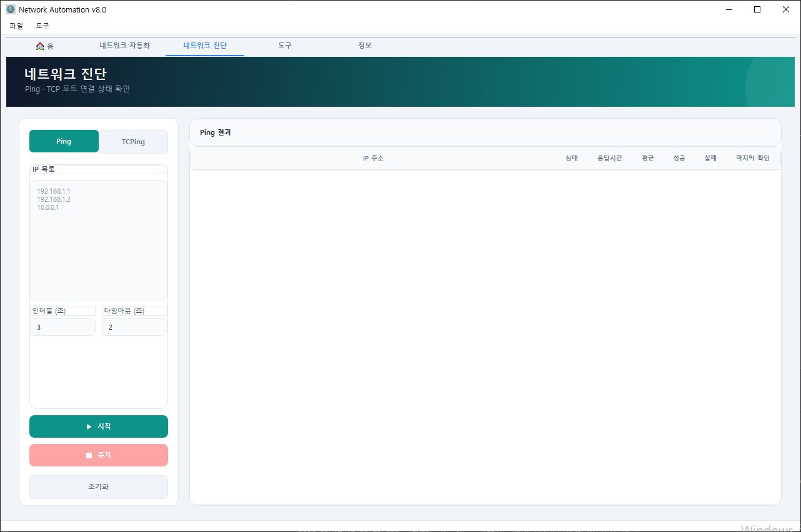This screenshot has width=801, height=532.
Task: Select the 네트워크 진단 tab
Action: tap(205, 46)
